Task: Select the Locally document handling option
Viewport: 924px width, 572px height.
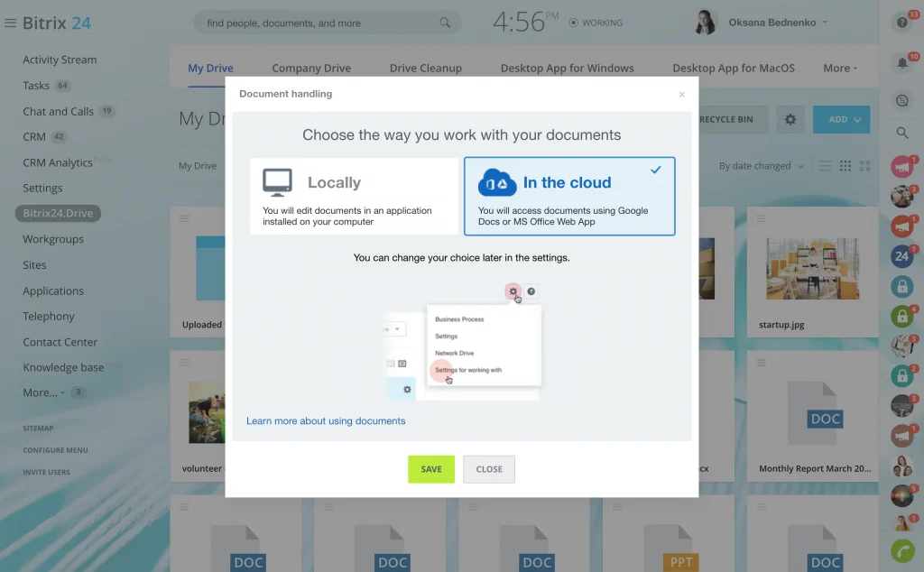Action: pos(354,196)
